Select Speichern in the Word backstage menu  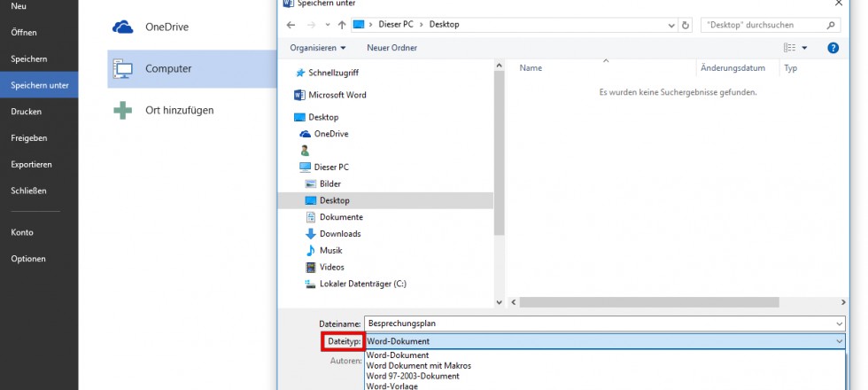[39, 59]
